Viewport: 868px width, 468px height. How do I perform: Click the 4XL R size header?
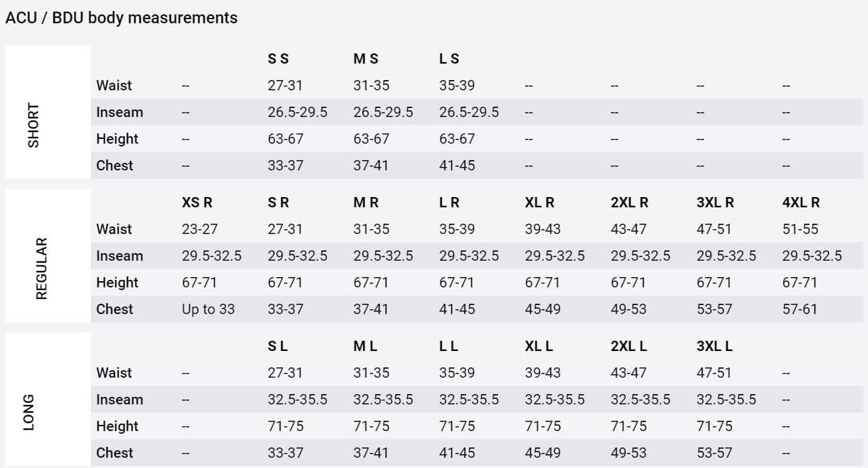(x=801, y=203)
